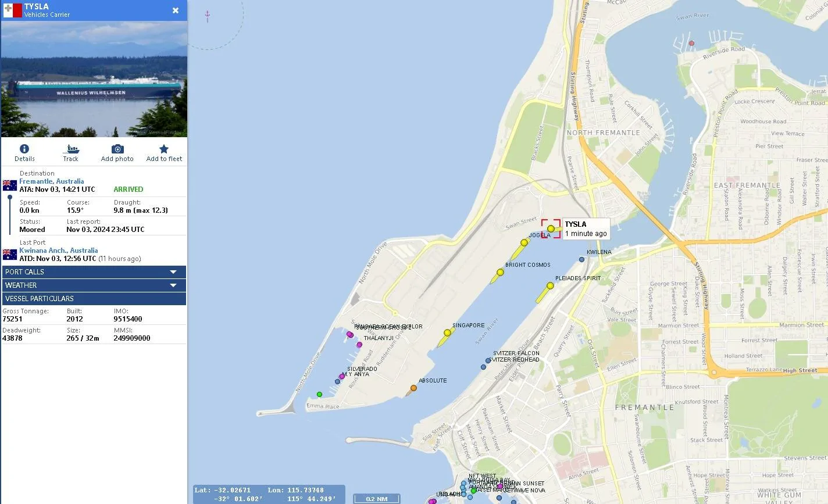This screenshot has width=828, height=504.
Task: Show vessel Track ship icon
Action: [x=71, y=149]
